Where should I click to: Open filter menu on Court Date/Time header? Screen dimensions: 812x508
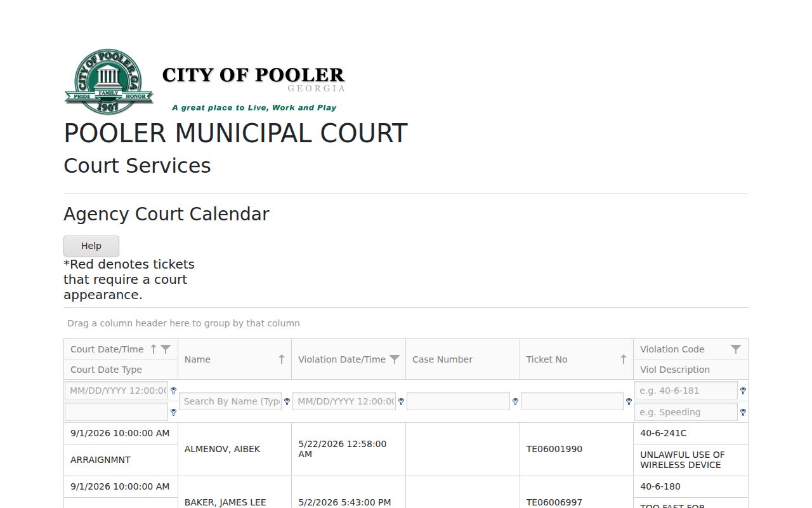click(166, 349)
